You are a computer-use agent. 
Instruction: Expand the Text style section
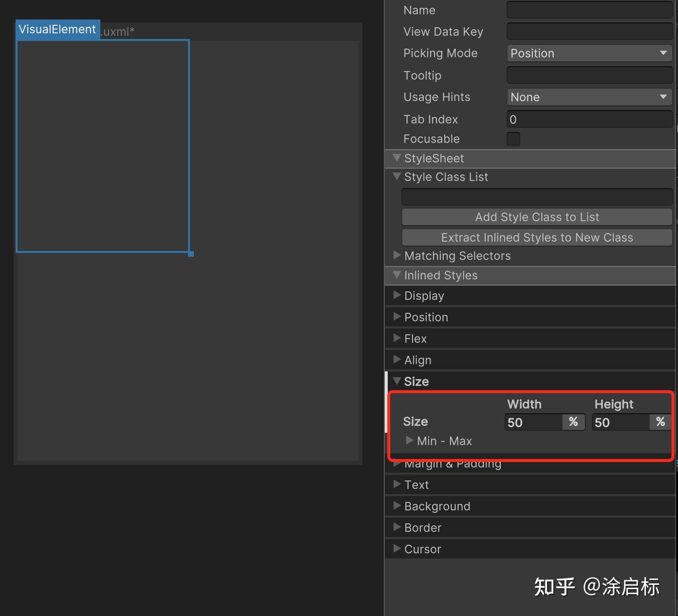click(397, 484)
